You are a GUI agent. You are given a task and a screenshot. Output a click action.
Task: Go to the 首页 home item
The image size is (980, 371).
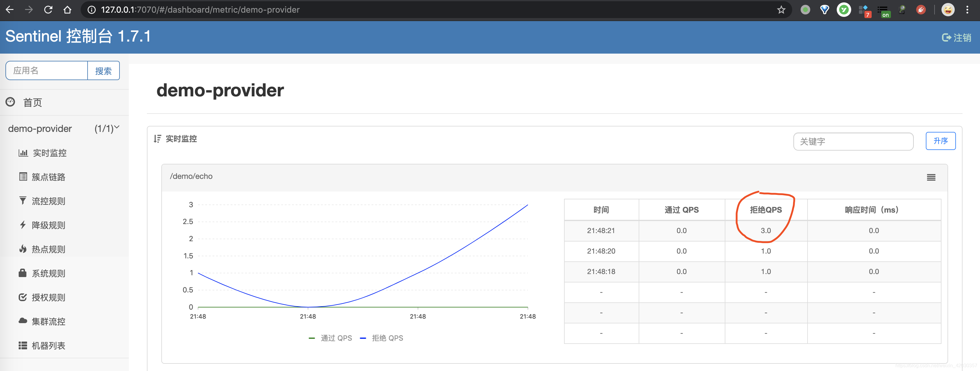coord(32,102)
